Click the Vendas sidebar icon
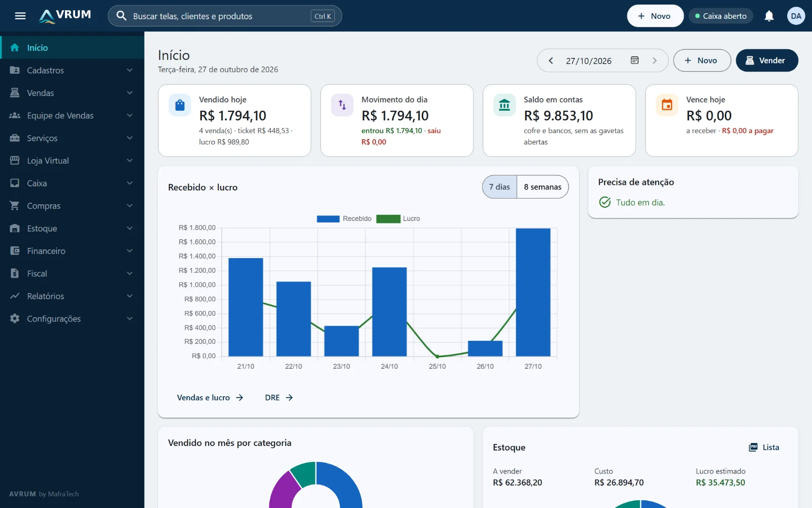 [x=15, y=93]
